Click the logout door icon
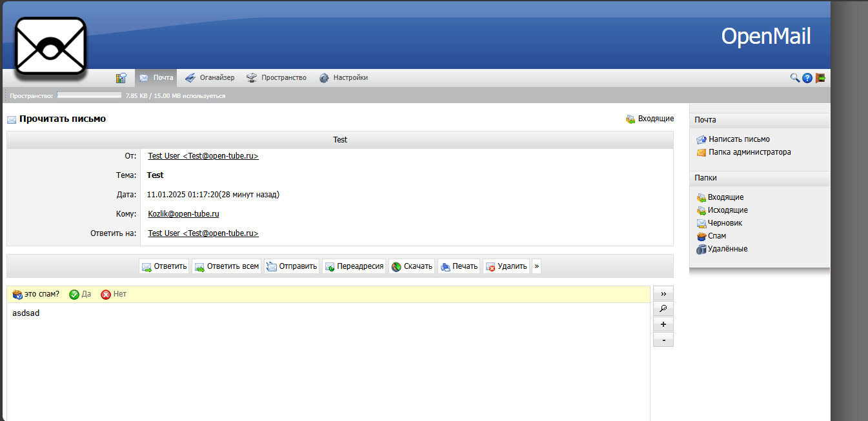The height and width of the screenshot is (421, 868). coord(820,78)
